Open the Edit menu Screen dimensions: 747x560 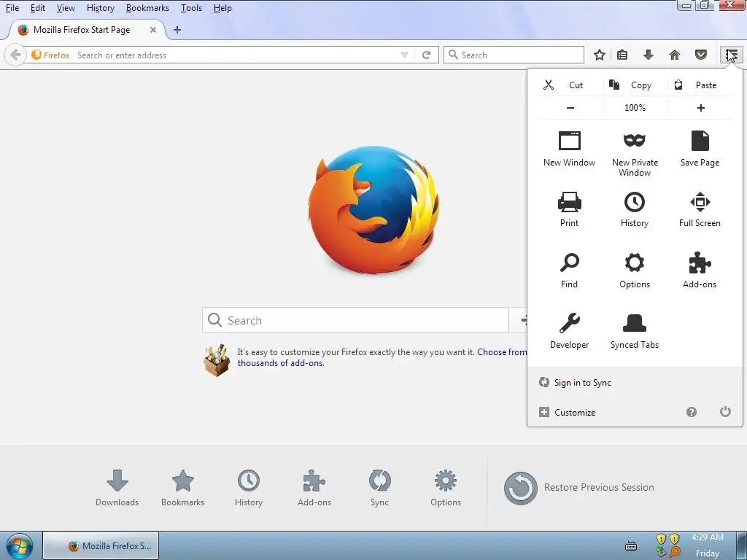[38, 8]
